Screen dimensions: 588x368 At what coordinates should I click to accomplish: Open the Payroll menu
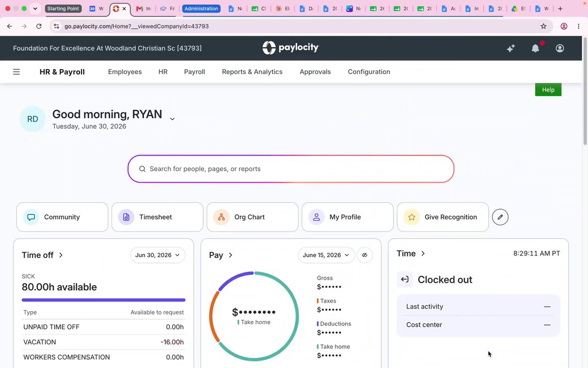pos(194,72)
